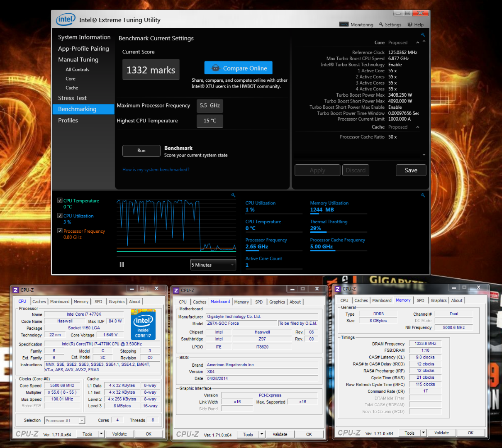
Task: Open Graphics tab in first CPU-Z window
Action: pyautogui.click(x=117, y=302)
